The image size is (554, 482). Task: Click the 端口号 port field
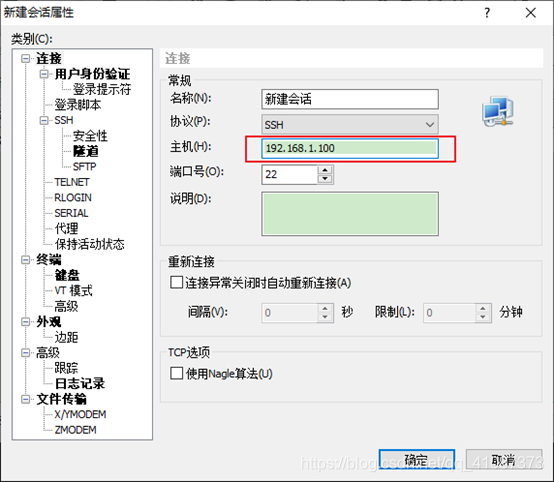coord(290,175)
